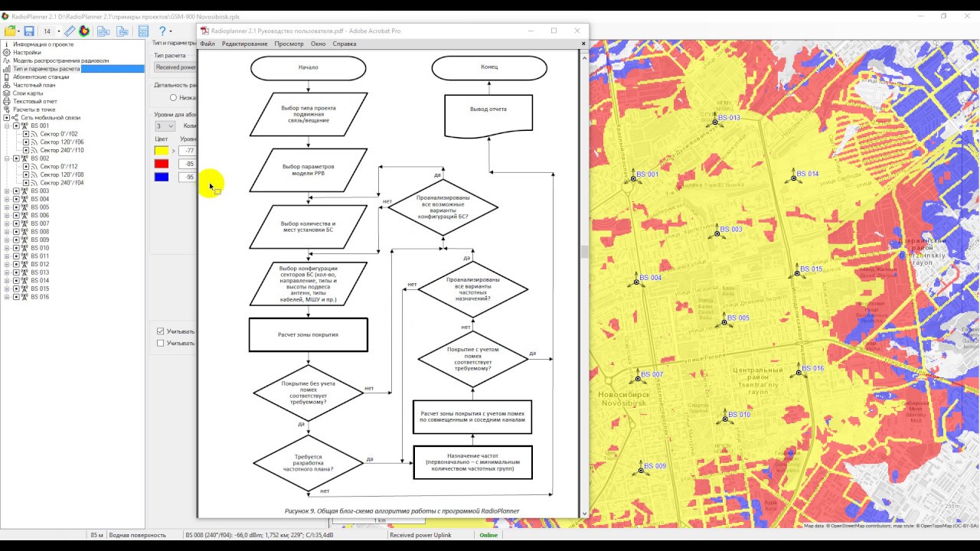Click the base station BS 009 map marker
The image size is (980, 551).
(x=642, y=470)
